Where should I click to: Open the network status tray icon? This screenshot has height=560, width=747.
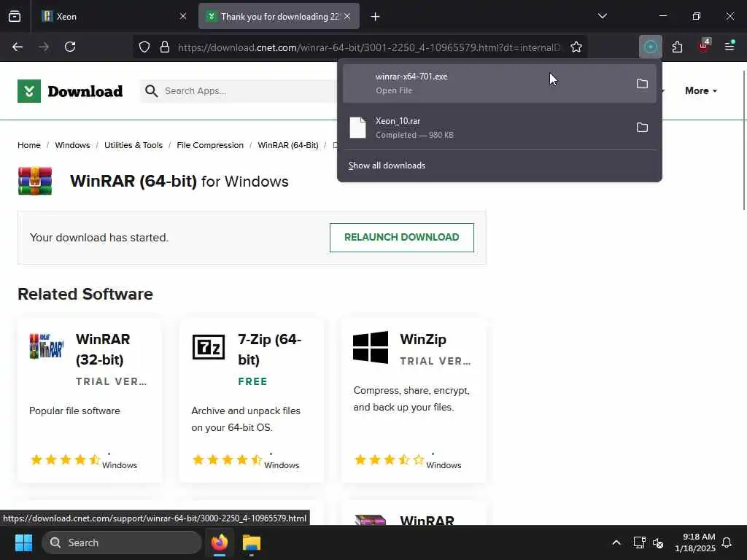pyautogui.click(x=639, y=542)
